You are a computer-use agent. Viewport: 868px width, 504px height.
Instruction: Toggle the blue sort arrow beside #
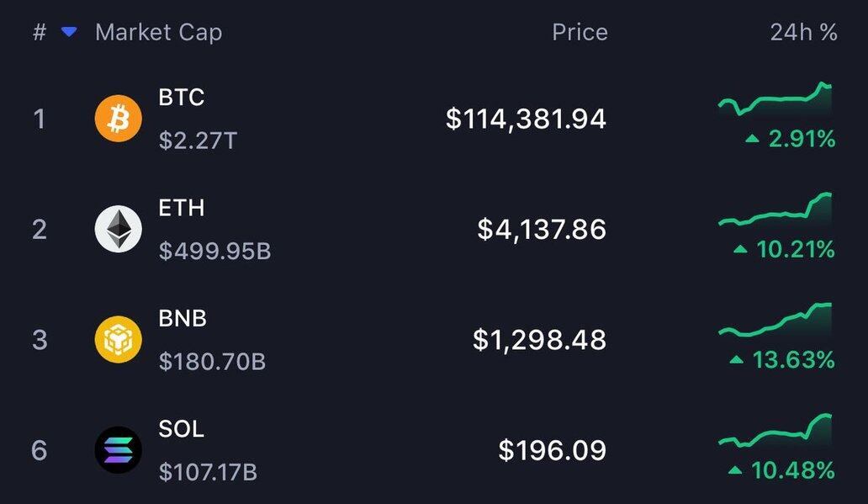(69, 32)
